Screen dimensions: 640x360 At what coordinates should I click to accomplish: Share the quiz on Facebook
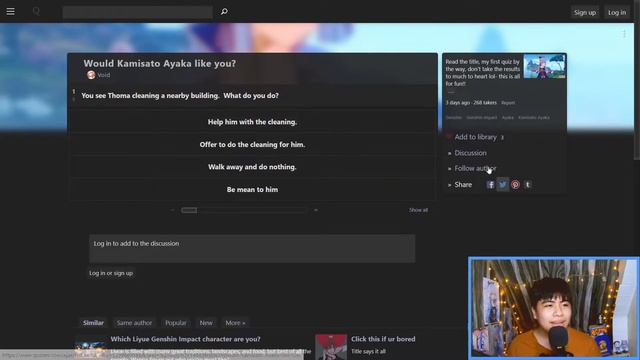(490, 184)
